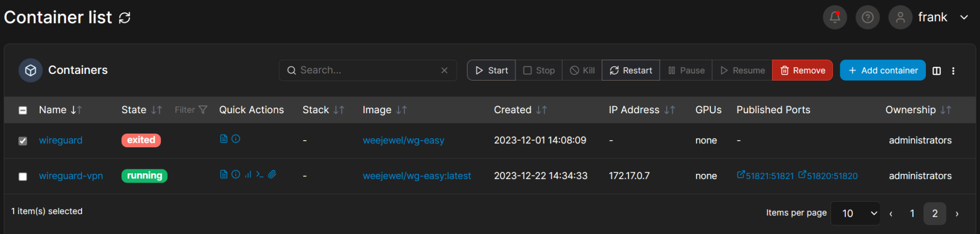The width and height of the screenshot is (980, 234).
Task: Open logs for wireguard-vpn container
Action: [224, 174]
